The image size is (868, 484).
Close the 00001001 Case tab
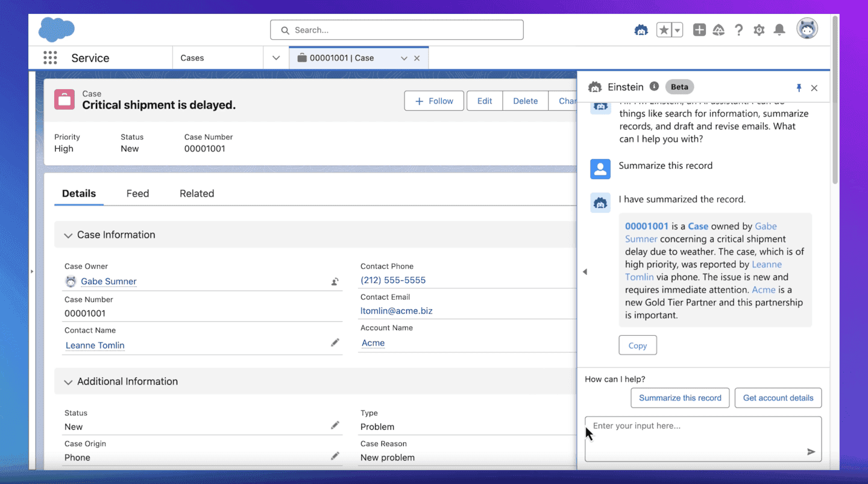[x=417, y=58]
